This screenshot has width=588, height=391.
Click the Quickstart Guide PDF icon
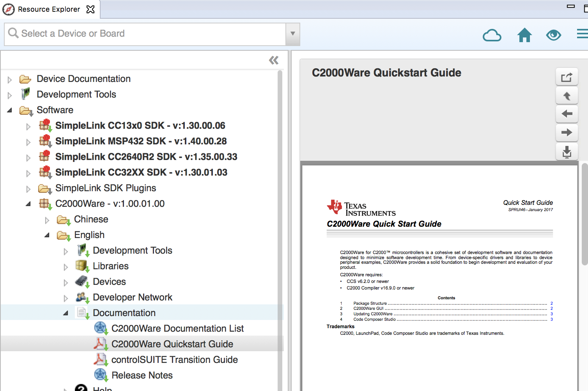pos(101,344)
